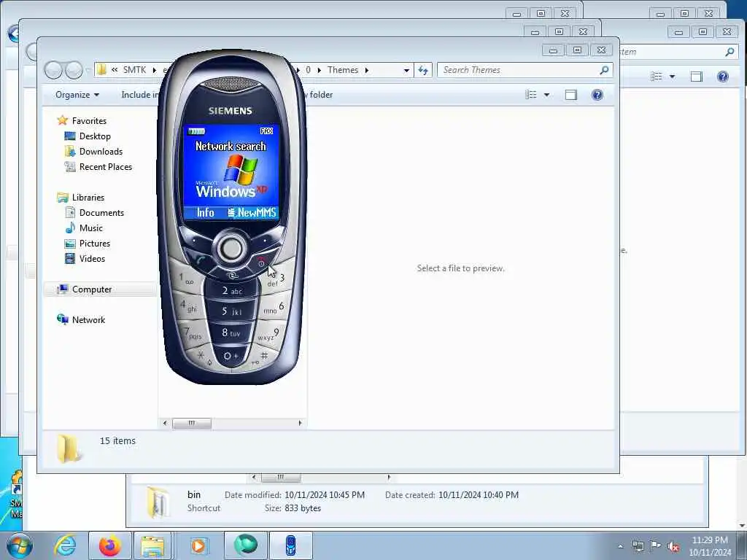The height and width of the screenshot is (560, 747).
Task: Open the Start menu orb
Action: tap(20, 545)
